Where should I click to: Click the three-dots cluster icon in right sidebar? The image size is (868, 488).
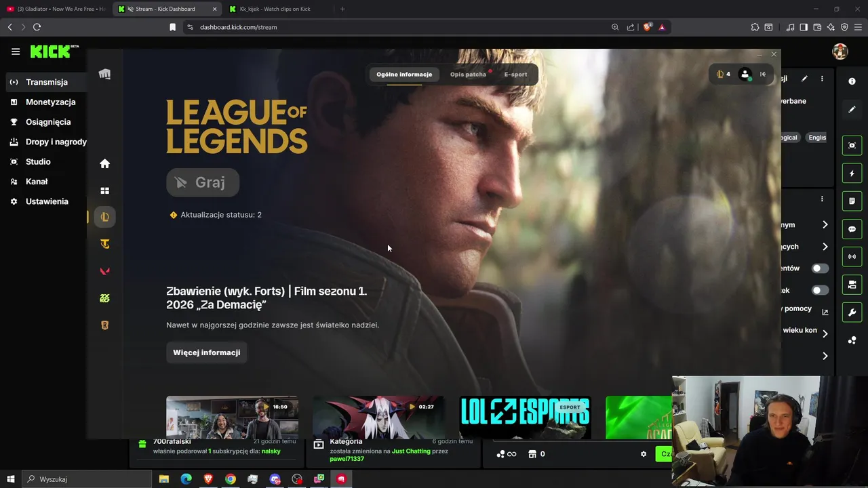[x=852, y=340]
